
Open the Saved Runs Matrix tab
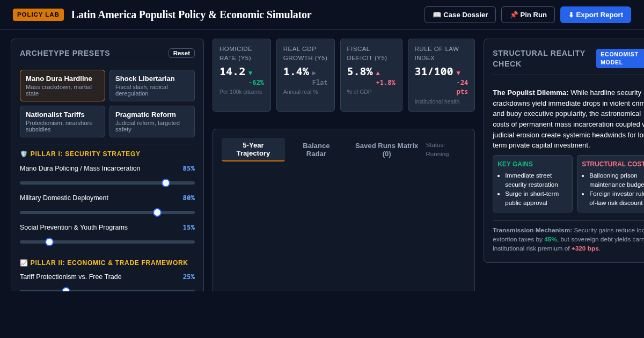click(x=386, y=149)
